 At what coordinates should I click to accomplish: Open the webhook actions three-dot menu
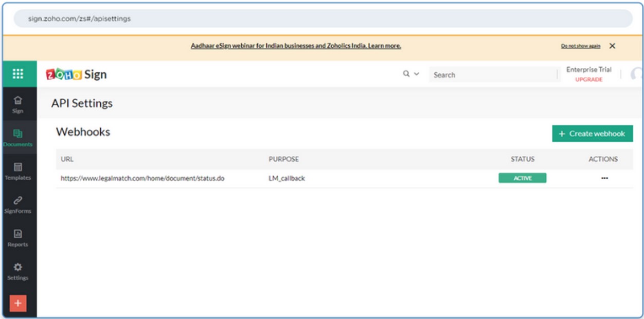[x=604, y=178]
